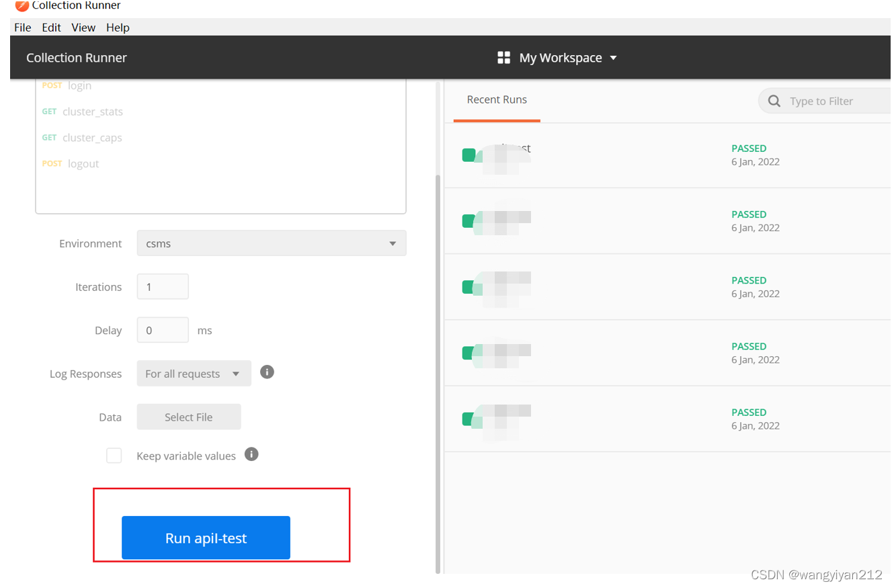Click the Log Responses info icon
892x588 pixels.
tap(267, 372)
